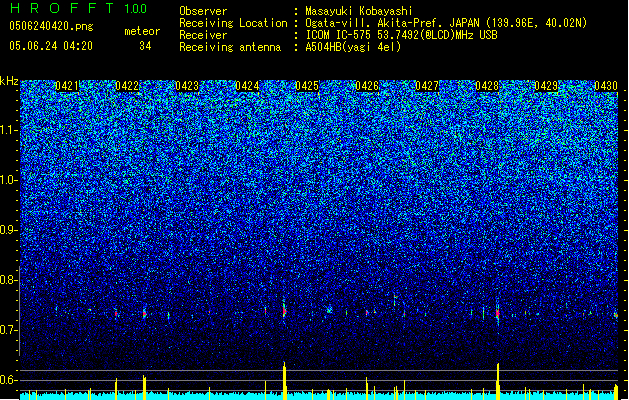The width and height of the screenshot is (629, 400).
Task: Click the 0424 time marker
Action: tap(247, 86)
